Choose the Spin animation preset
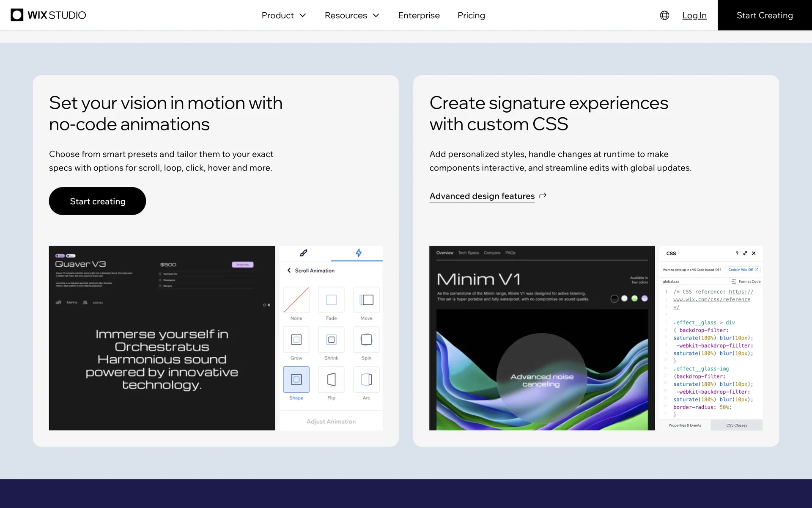The height and width of the screenshot is (508, 812). point(366,340)
